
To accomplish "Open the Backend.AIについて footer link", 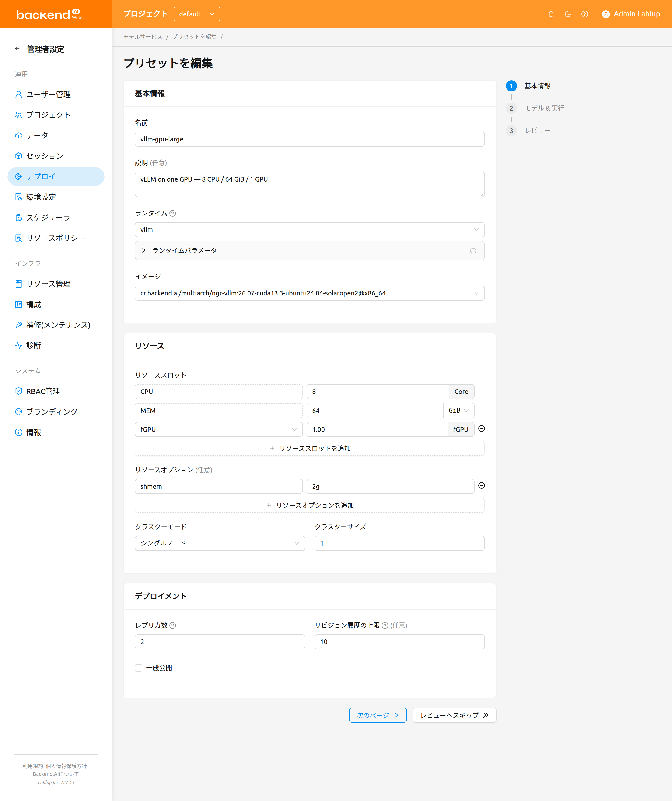I will click(x=56, y=774).
